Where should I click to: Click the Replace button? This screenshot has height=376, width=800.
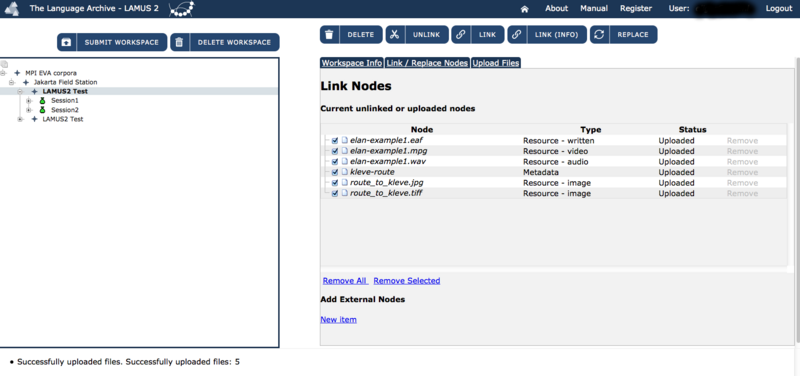pos(623,35)
